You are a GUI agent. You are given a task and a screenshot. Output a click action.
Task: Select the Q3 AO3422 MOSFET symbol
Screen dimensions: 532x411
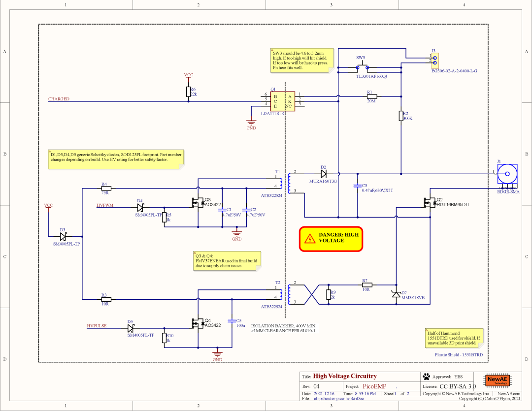[198, 202]
